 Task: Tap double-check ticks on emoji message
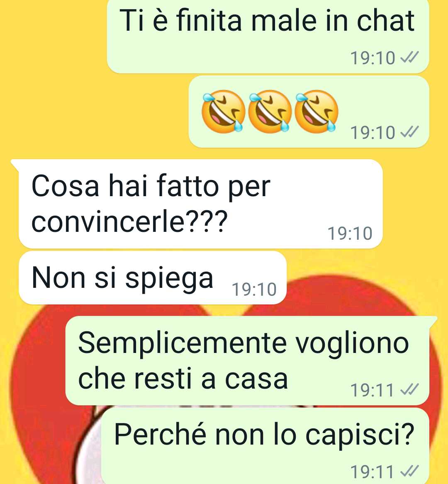[x=409, y=132]
